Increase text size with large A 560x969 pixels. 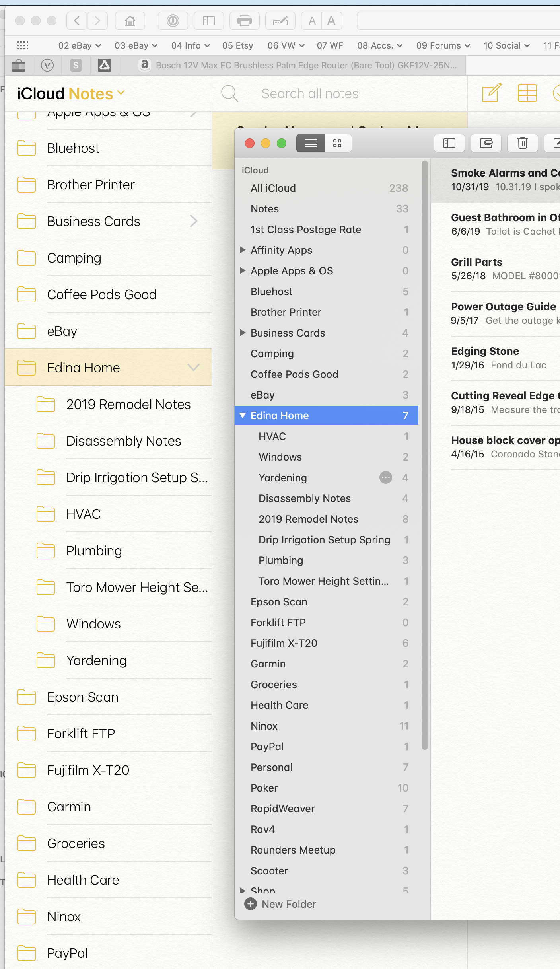point(332,21)
